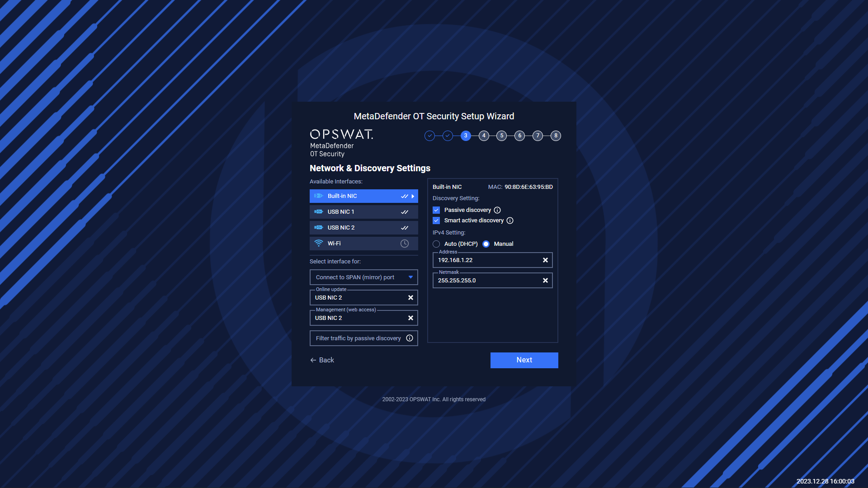
Task: Click the USB NIC 1 port icon
Action: [x=319, y=212]
